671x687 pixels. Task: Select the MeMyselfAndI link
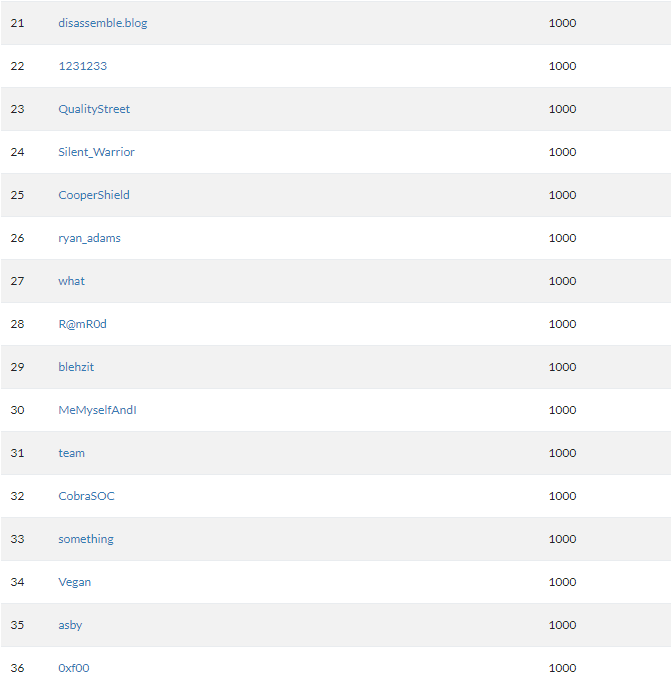[x=97, y=410]
